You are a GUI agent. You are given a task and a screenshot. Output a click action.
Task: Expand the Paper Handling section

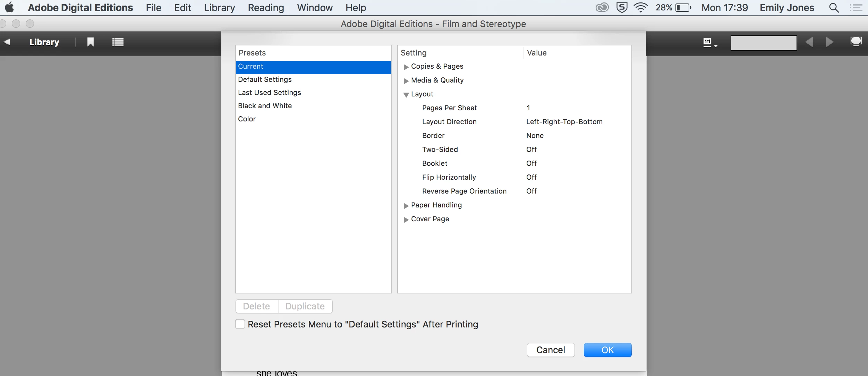[x=406, y=205]
